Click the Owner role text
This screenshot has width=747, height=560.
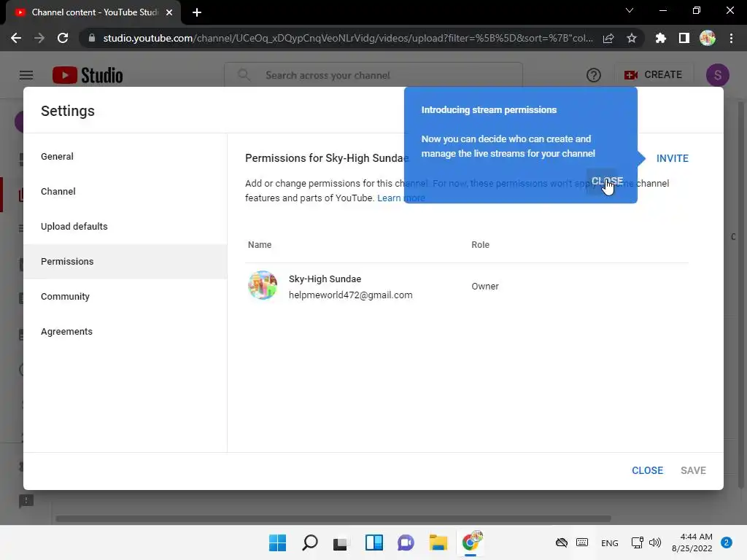[x=485, y=286]
